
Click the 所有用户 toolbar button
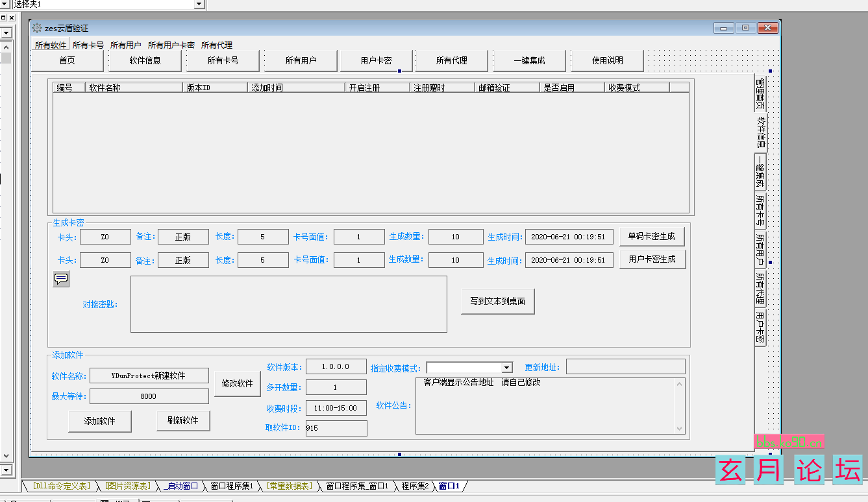pyautogui.click(x=301, y=60)
